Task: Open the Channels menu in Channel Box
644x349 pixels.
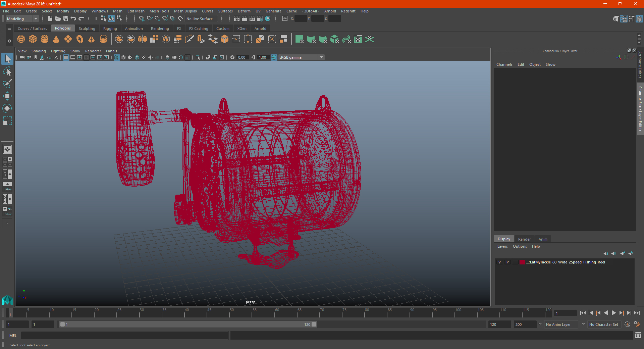Action: [x=504, y=64]
